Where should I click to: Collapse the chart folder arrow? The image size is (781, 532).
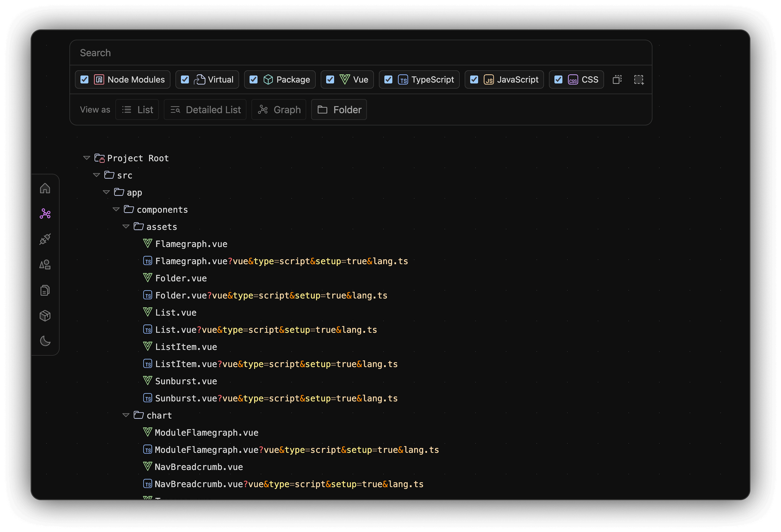pos(126,415)
